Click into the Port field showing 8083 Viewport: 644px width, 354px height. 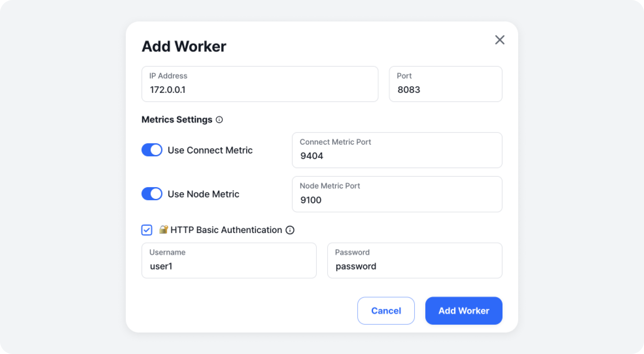[x=445, y=84]
